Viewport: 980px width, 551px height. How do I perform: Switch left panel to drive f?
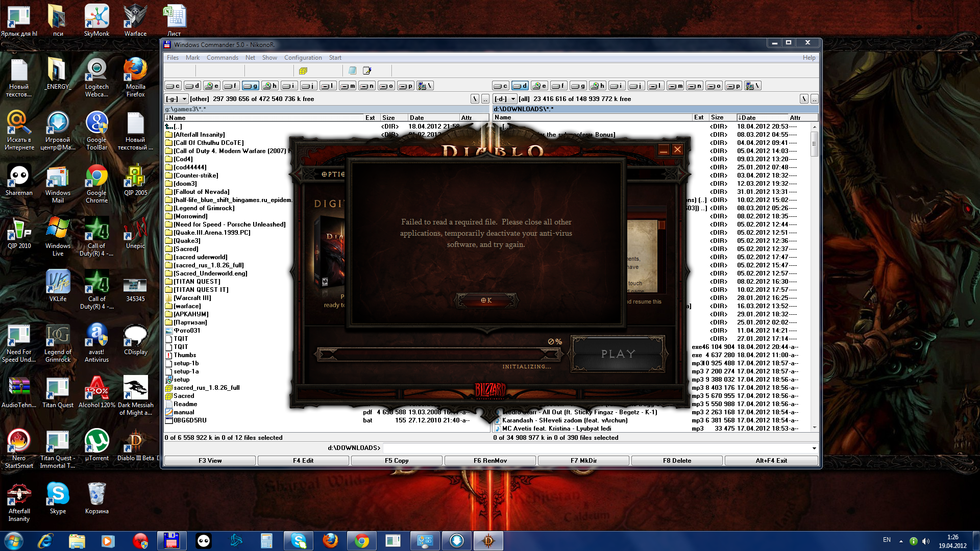[x=231, y=86]
